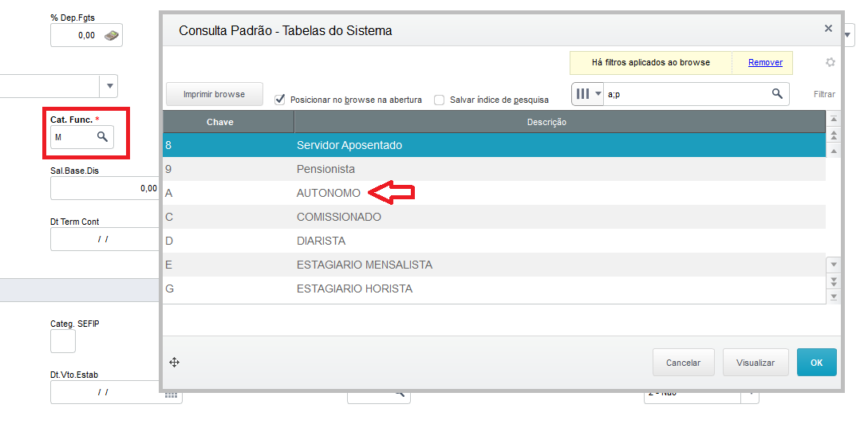Click the Remover filters link
The image size is (868, 424).
click(x=765, y=62)
